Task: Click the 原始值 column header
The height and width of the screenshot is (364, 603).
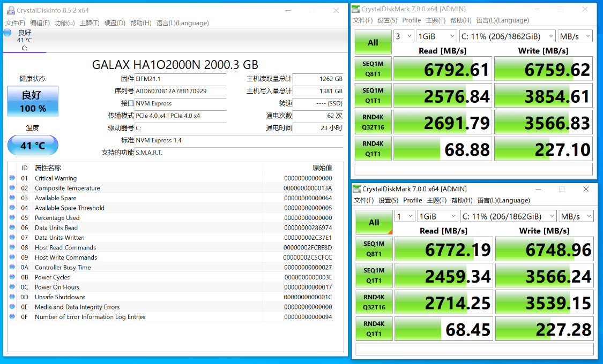Action: [x=322, y=168]
